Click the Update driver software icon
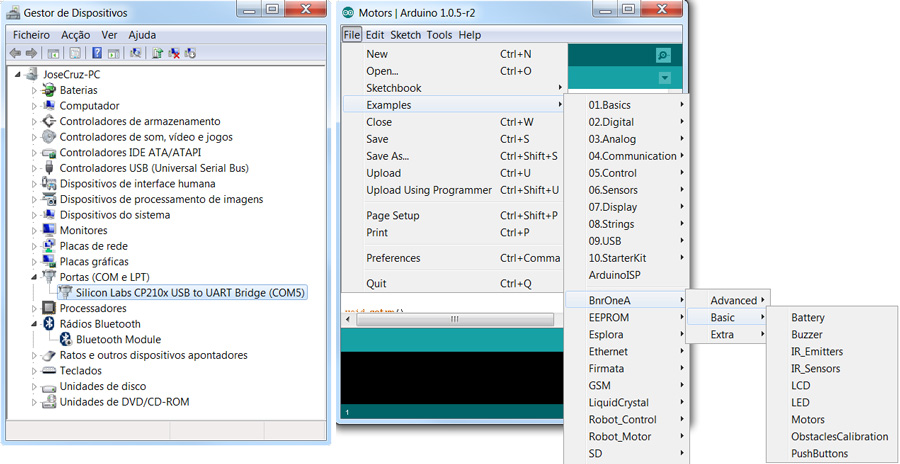The width and height of the screenshot is (900, 464). 158,53
